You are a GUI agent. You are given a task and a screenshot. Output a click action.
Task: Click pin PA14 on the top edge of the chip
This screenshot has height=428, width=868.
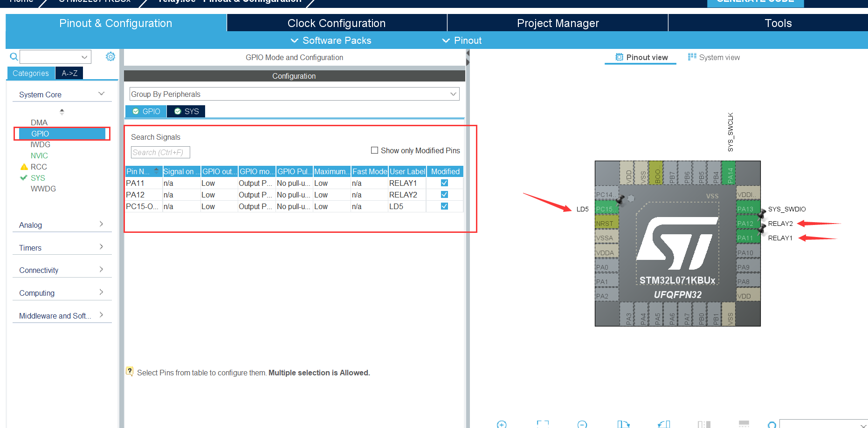coord(728,173)
